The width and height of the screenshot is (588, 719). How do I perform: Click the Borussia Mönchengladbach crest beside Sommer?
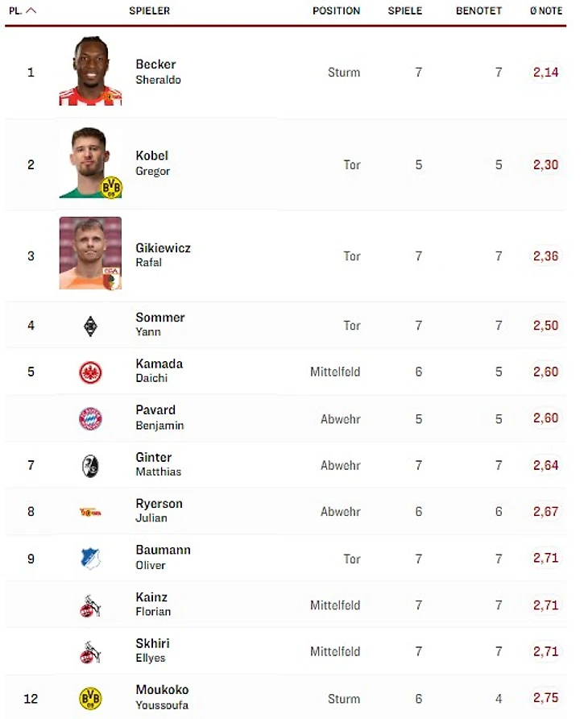coord(90,326)
